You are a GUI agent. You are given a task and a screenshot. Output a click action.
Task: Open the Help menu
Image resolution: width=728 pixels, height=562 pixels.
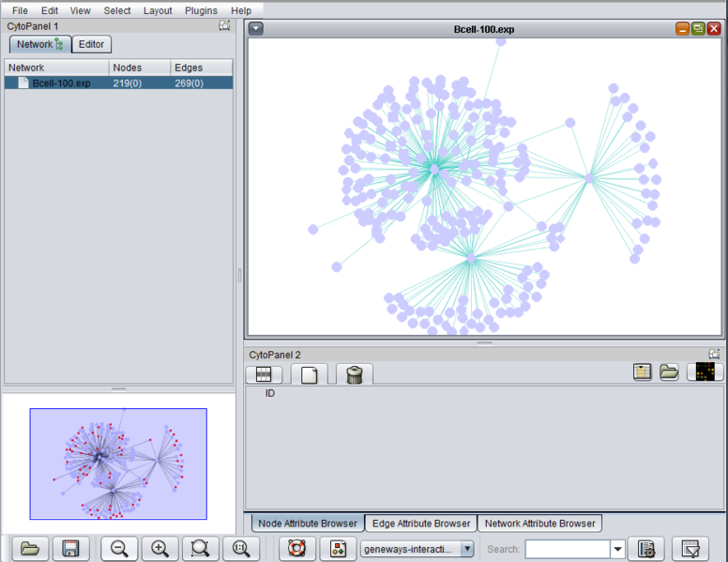coord(241,10)
